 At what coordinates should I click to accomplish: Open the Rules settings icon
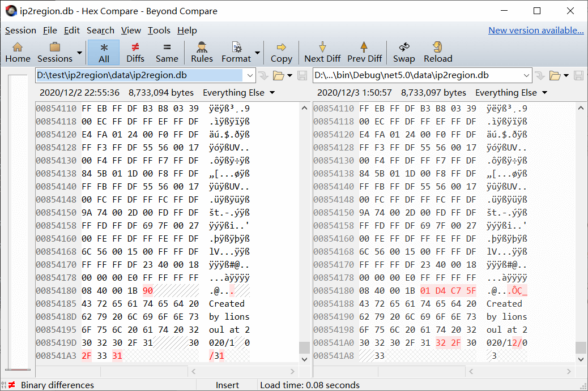pyautogui.click(x=202, y=52)
